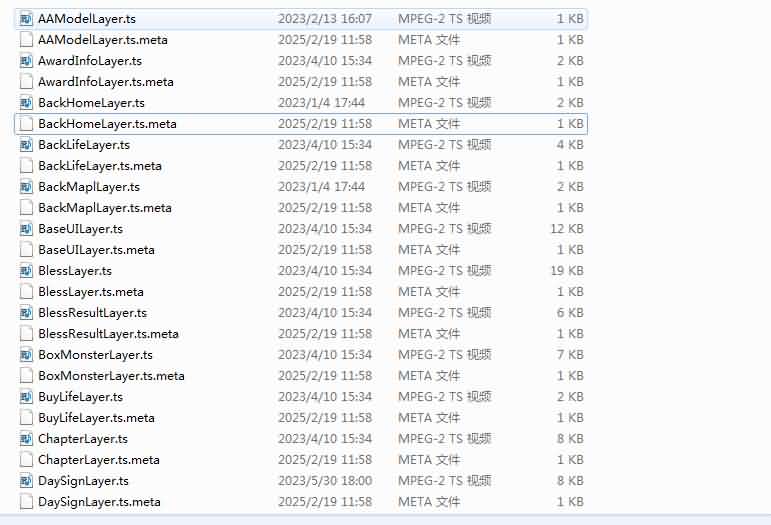The image size is (771, 525).
Task: Click the 2023/2/13 16:07 date entry
Action: pyautogui.click(x=324, y=19)
